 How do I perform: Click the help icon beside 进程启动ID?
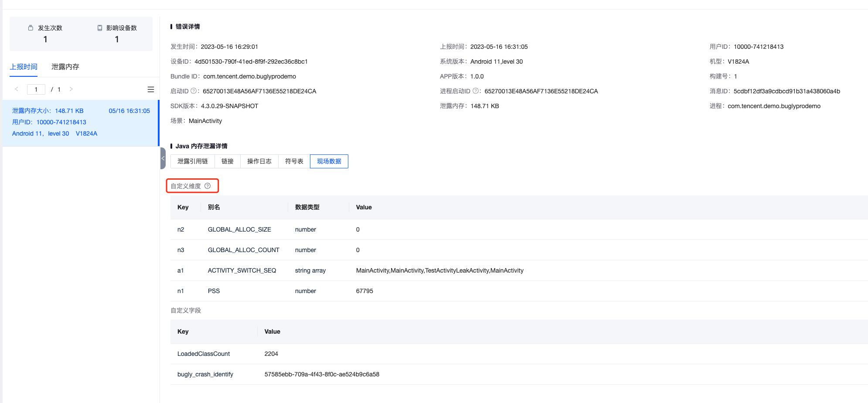476,91
